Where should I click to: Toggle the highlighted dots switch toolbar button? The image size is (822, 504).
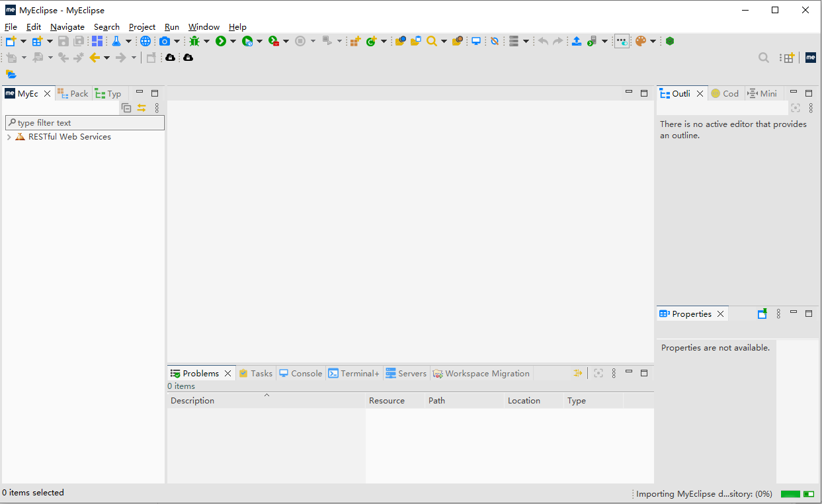point(622,41)
